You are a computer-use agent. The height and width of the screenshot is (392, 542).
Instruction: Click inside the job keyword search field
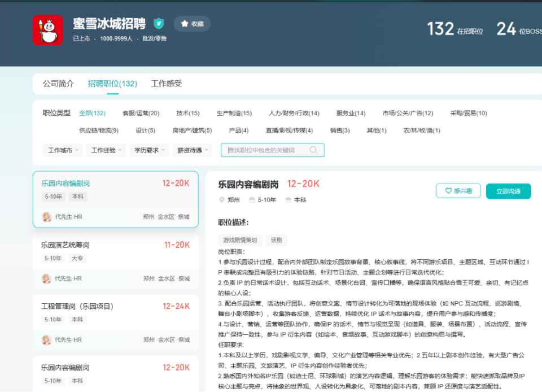click(x=265, y=150)
